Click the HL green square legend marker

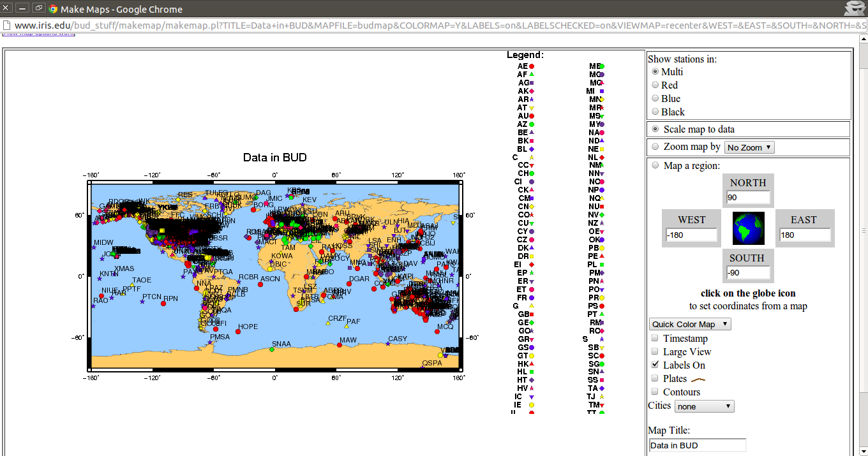click(532, 372)
